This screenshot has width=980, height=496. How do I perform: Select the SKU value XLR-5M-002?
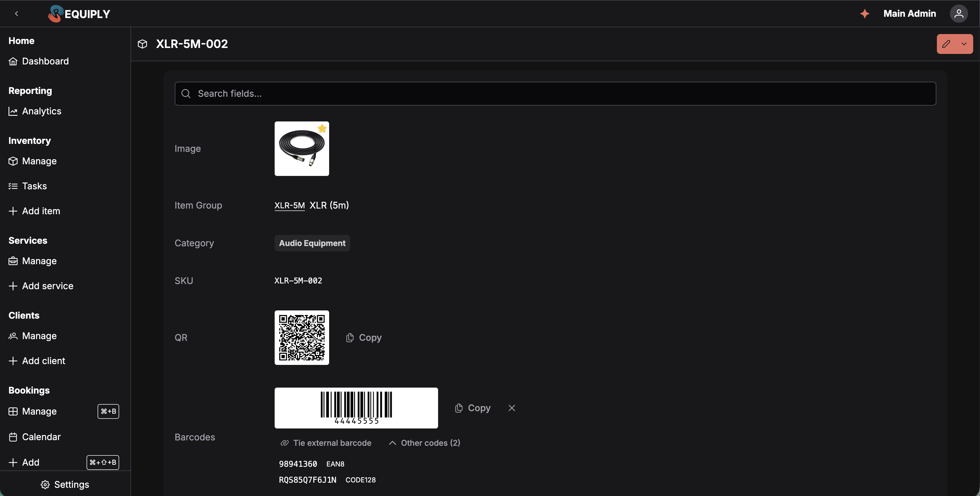coord(298,281)
